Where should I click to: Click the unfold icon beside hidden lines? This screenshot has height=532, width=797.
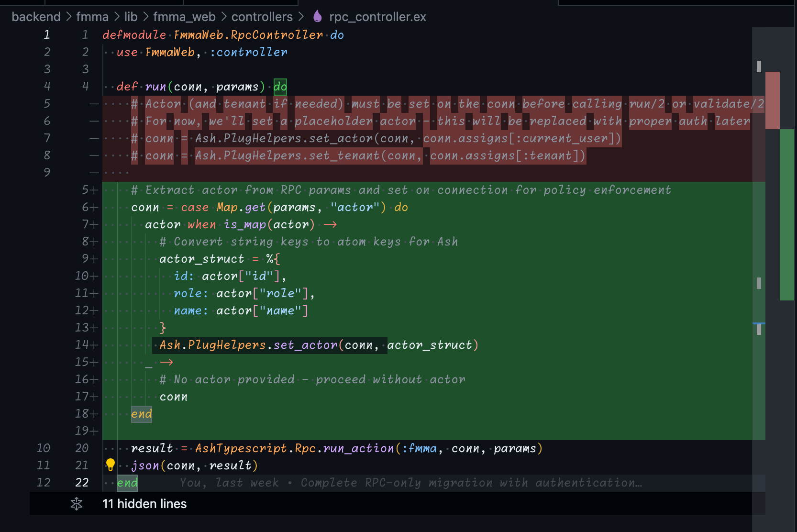[77, 504]
